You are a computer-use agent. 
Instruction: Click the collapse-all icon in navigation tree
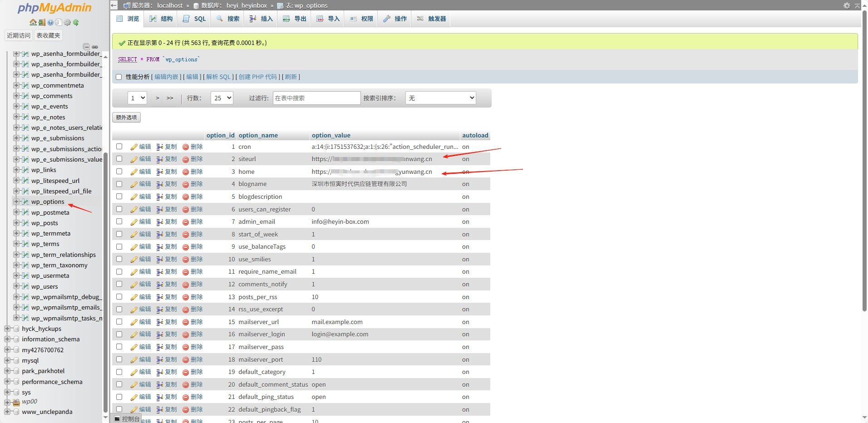click(86, 47)
